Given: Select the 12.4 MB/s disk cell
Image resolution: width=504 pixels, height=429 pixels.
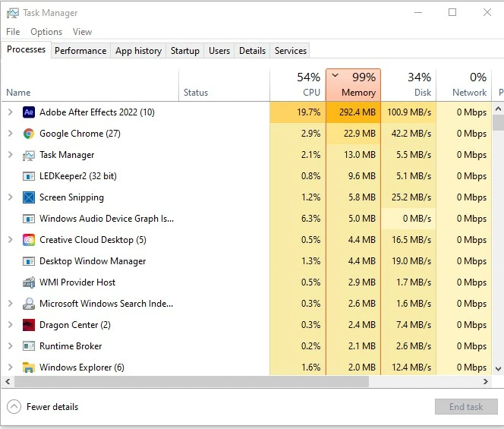Looking at the screenshot, I should tap(408, 367).
